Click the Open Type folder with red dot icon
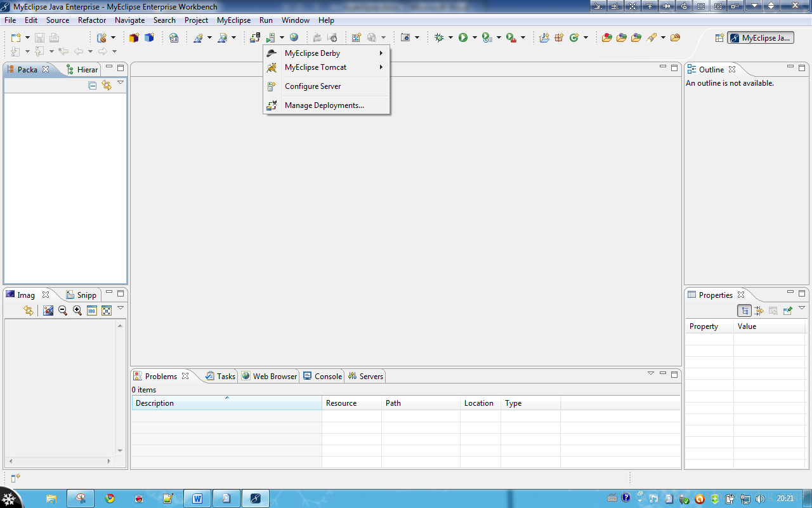This screenshot has height=508, width=812. click(x=607, y=38)
